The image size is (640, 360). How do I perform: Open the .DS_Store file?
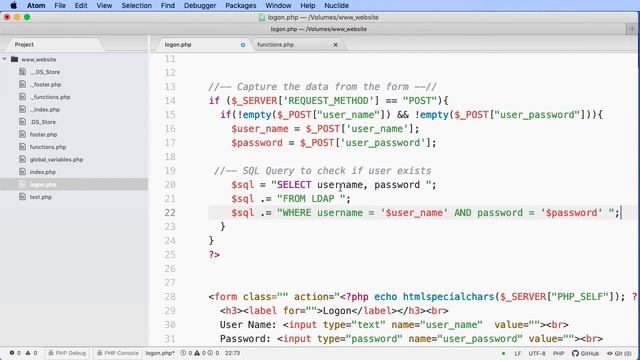43,122
